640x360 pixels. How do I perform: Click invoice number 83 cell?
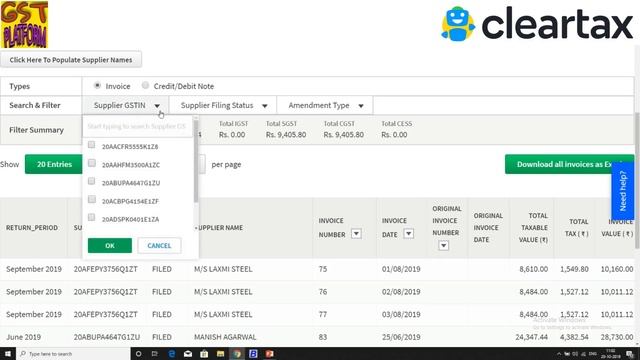(x=323, y=337)
